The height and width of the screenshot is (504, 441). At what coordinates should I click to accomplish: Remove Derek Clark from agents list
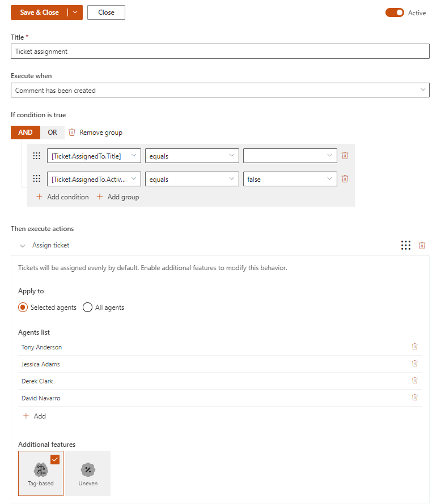point(415,381)
